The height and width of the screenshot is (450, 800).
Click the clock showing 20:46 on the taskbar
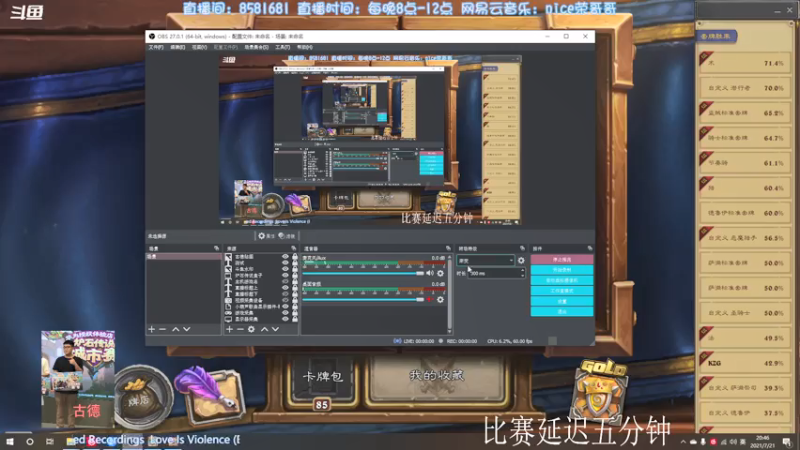[x=762, y=441]
